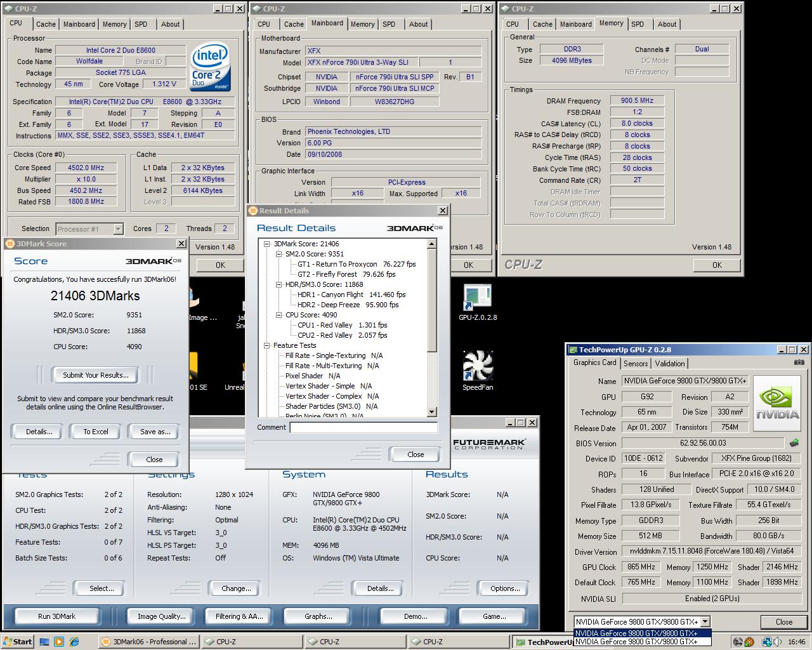Viewport: 812px width, 650px height.
Task: Click the Game button in 3DMark06
Action: pyautogui.click(x=494, y=616)
